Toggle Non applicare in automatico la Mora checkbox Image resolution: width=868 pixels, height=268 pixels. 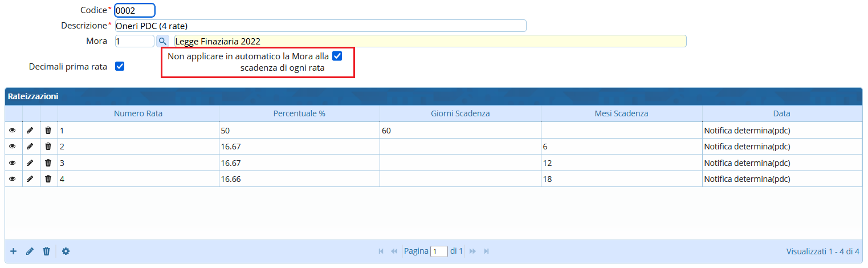[x=337, y=56]
